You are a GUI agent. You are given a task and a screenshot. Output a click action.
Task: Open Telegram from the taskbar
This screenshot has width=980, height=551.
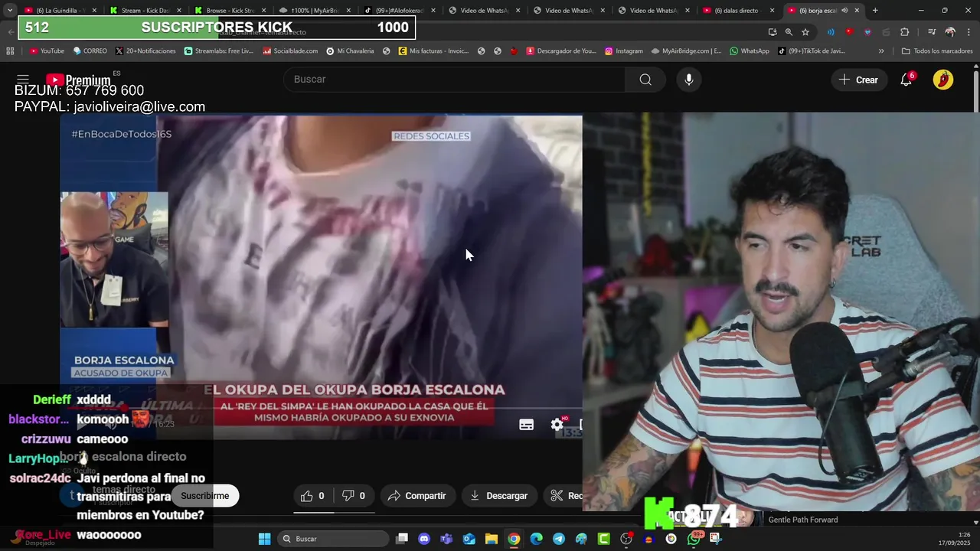point(559,539)
